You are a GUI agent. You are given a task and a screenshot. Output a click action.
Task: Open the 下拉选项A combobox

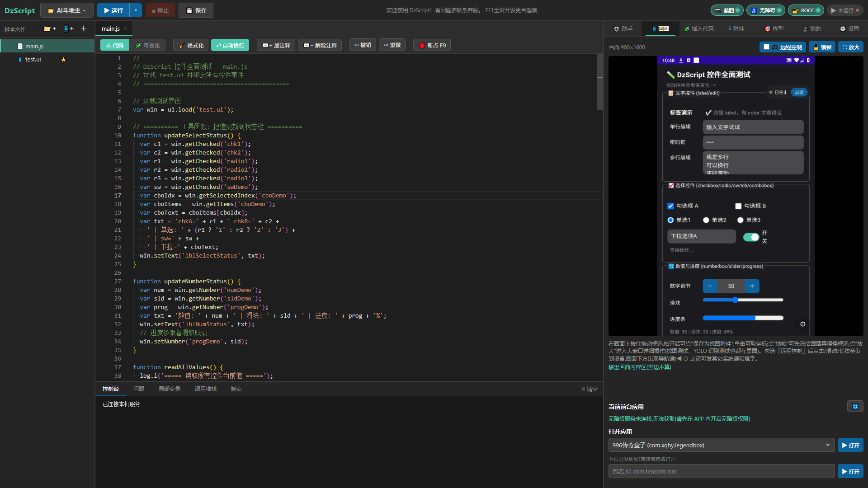click(x=701, y=236)
